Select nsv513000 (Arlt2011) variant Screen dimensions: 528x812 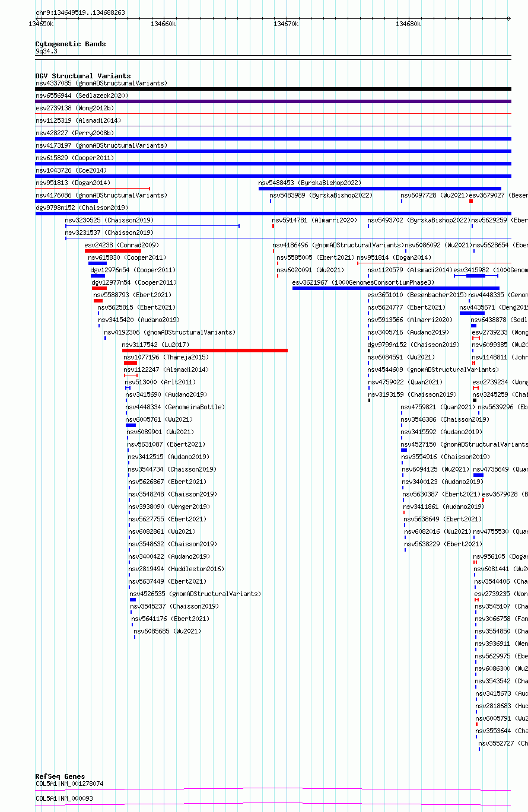tap(160, 382)
